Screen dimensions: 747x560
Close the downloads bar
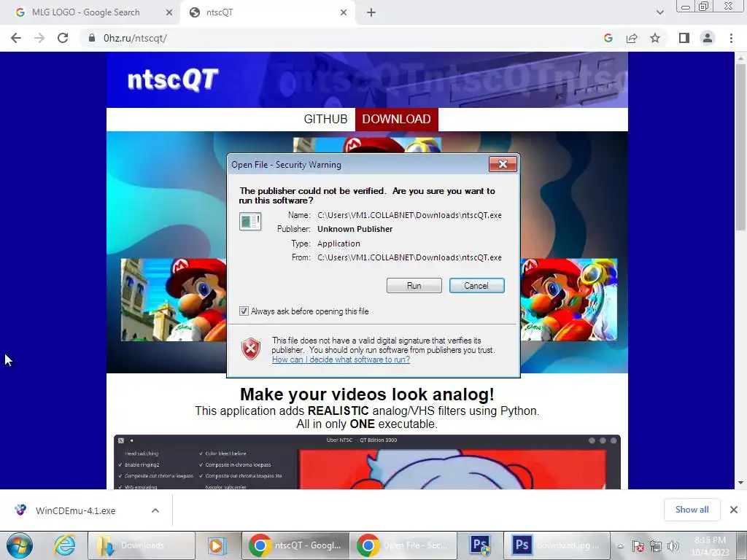[734, 510]
